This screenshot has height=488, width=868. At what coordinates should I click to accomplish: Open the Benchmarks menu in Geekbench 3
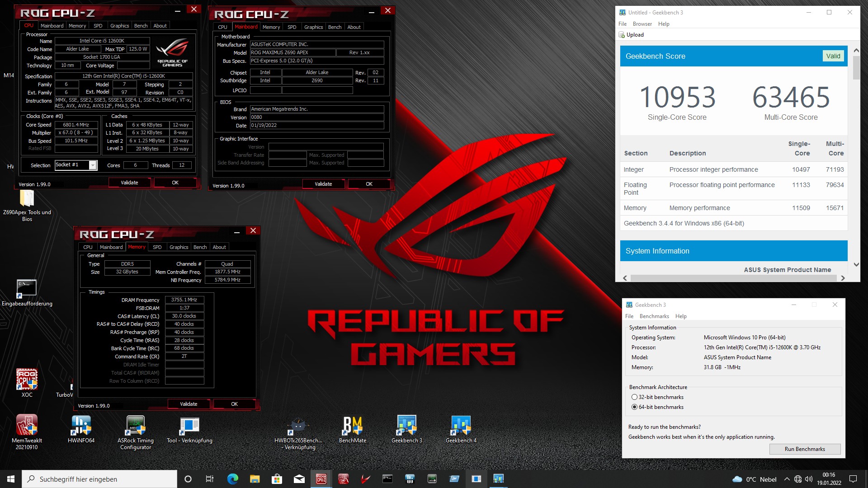coord(654,316)
